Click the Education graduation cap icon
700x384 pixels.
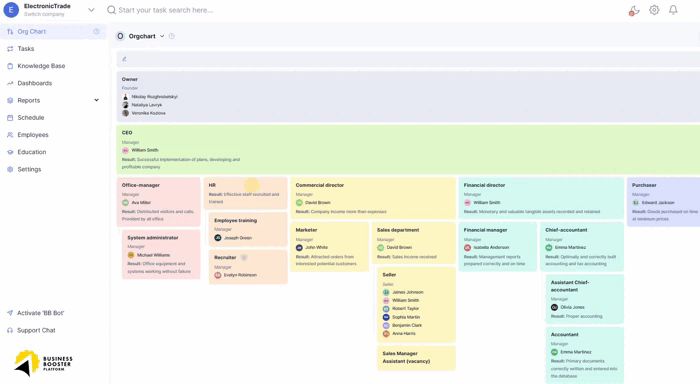click(x=10, y=152)
